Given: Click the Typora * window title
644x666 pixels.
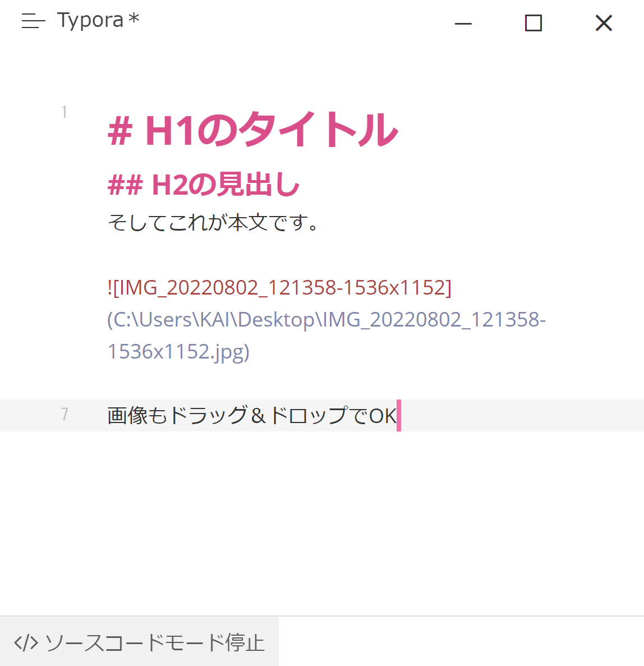Looking at the screenshot, I should 98,20.
